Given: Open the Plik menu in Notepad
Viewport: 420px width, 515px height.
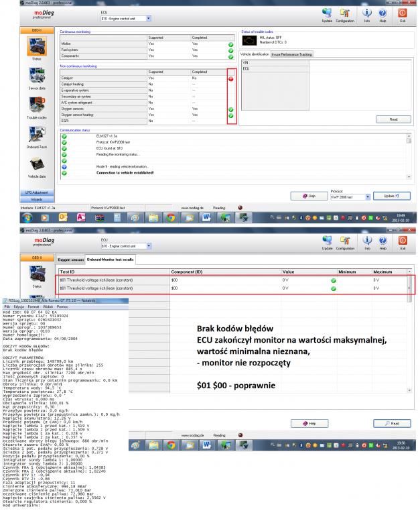Looking at the screenshot, I should [7, 306].
